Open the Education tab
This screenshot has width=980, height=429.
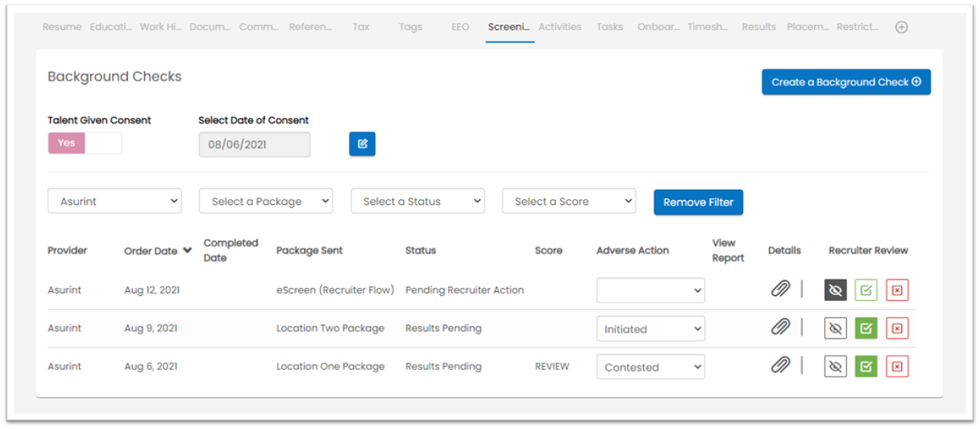click(110, 27)
